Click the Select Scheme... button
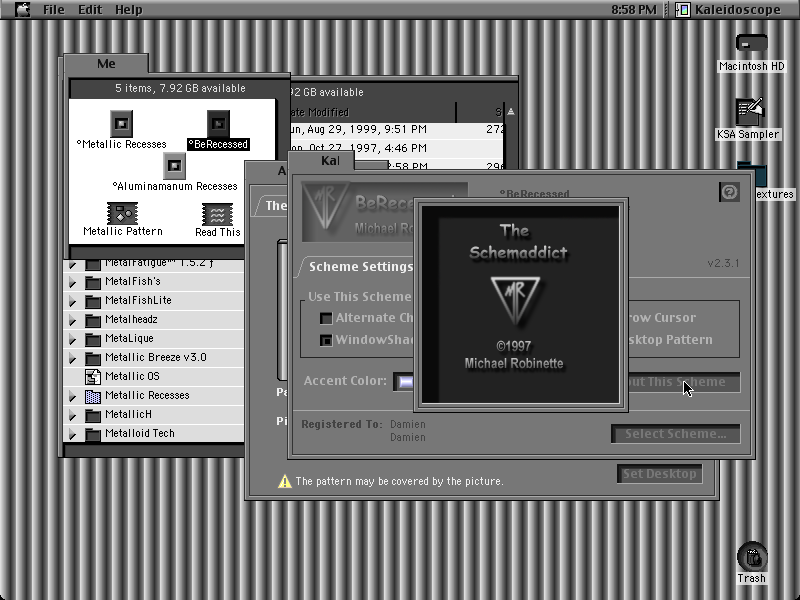This screenshot has height=600, width=800. pyautogui.click(x=676, y=434)
